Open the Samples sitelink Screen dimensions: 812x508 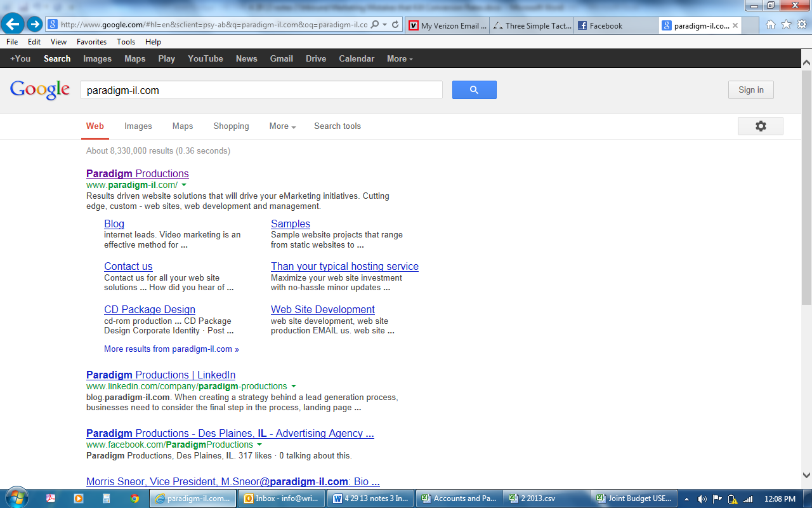[x=291, y=224]
